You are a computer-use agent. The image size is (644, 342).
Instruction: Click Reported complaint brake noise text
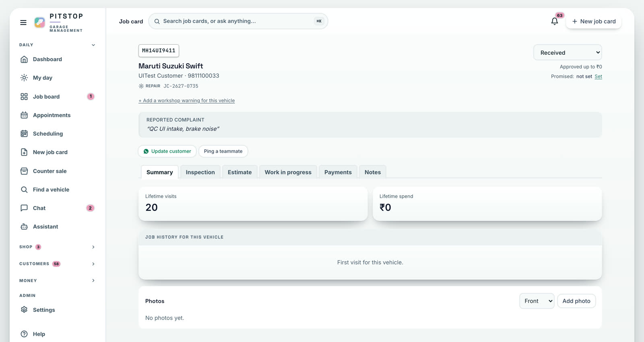click(183, 129)
